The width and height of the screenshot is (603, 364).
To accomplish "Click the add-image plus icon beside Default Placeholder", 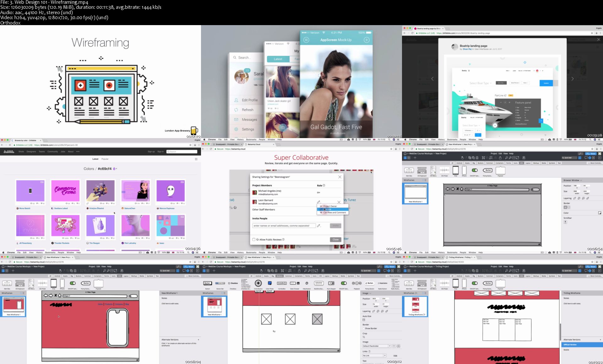I will (394, 346).
